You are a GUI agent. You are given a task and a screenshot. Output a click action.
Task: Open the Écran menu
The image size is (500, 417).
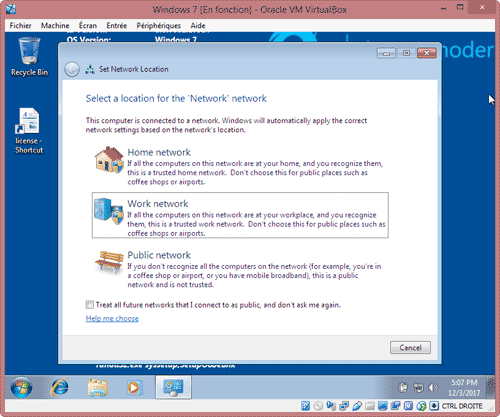click(x=88, y=26)
